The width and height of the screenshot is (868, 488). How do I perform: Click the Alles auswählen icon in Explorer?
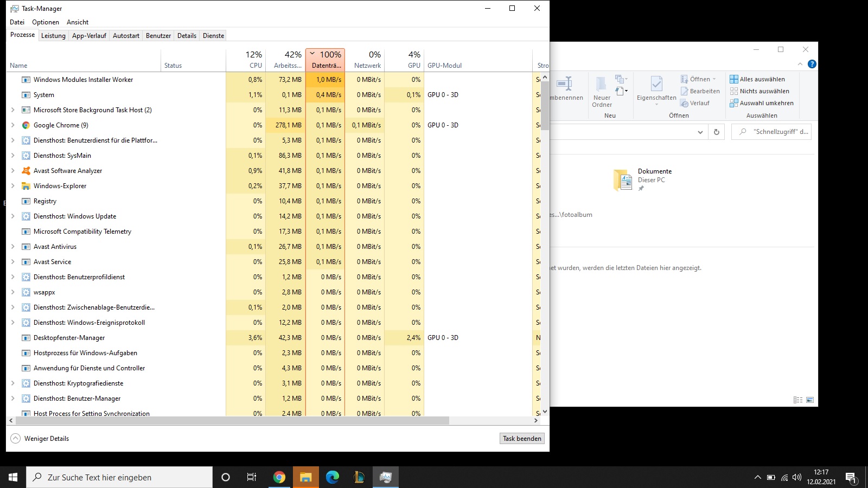click(x=734, y=79)
